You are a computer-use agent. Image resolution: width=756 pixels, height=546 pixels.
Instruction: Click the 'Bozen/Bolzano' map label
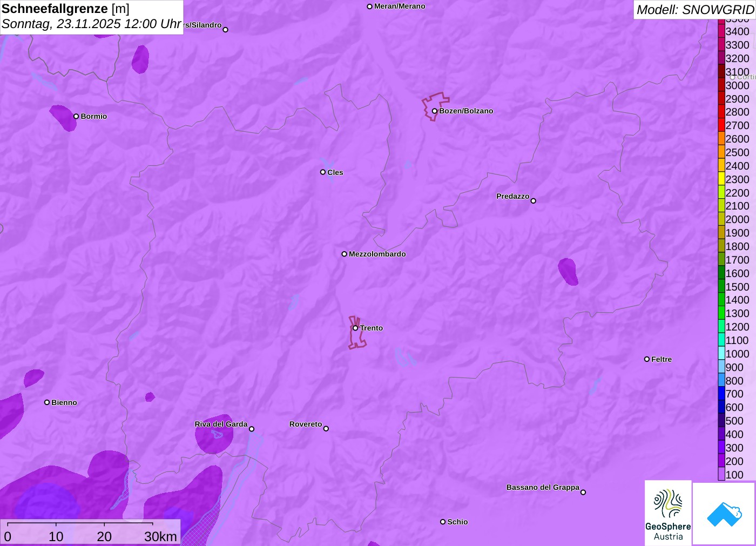(466, 111)
